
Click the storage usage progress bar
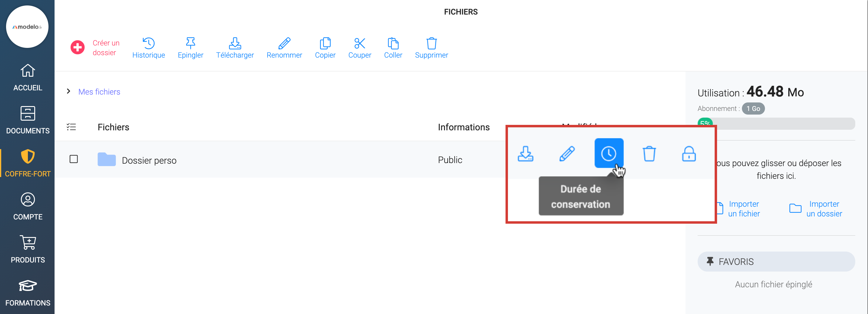tap(776, 124)
